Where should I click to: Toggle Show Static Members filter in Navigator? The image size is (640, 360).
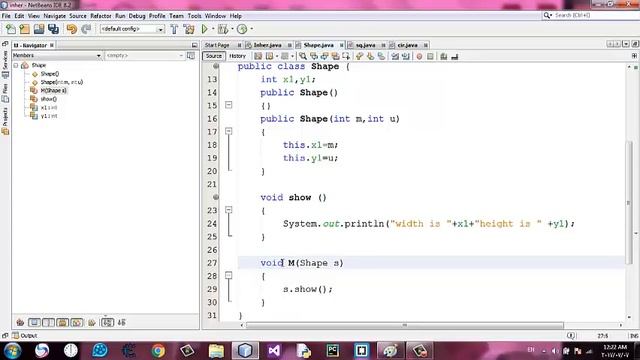[x=49, y=322]
